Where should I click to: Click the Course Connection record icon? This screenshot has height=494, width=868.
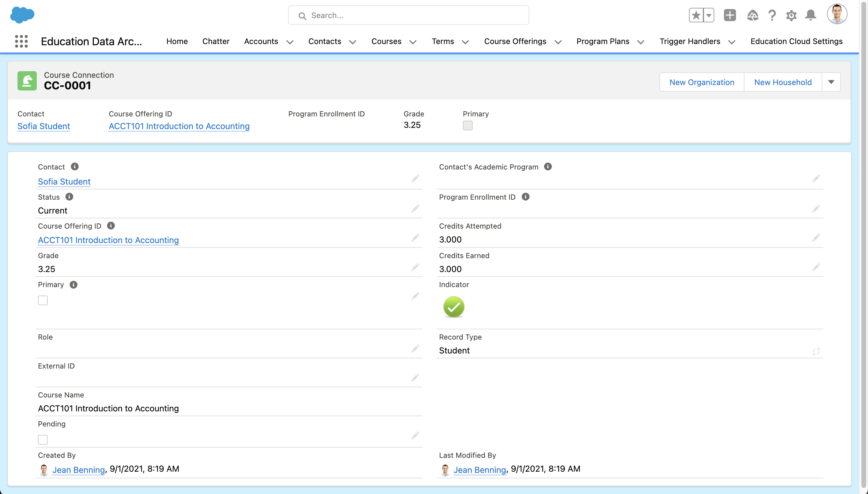[27, 81]
